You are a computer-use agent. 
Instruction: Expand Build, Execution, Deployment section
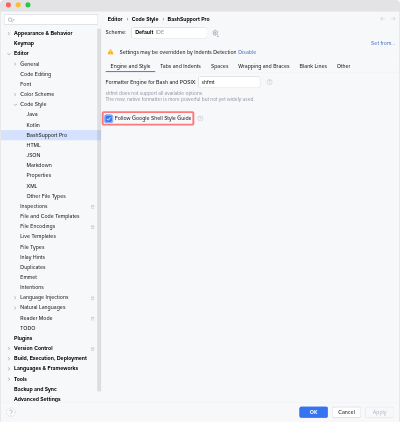(x=9, y=358)
